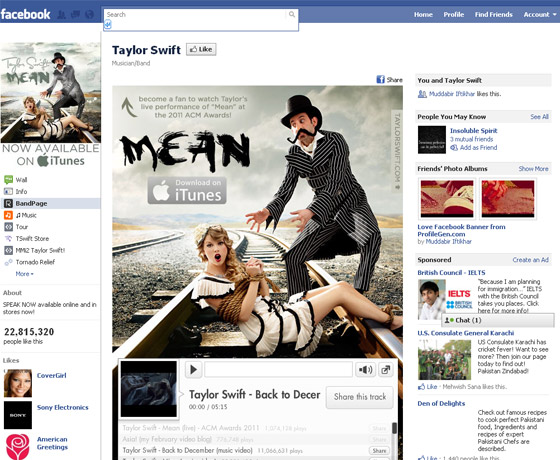Screen dimensions: 560x460
Task: Open Profile in top navigation
Action: [454, 15]
